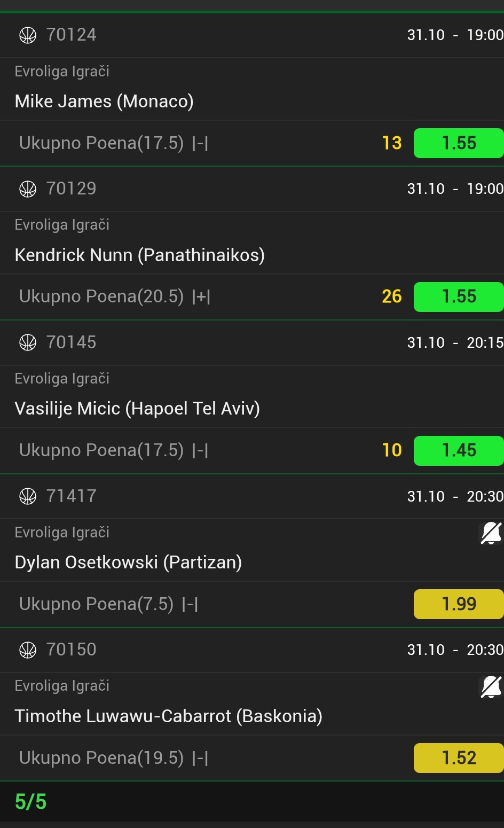The height and width of the screenshot is (828, 504).
Task: Click basketball icon beside 71417
Action: click(28, 496)
